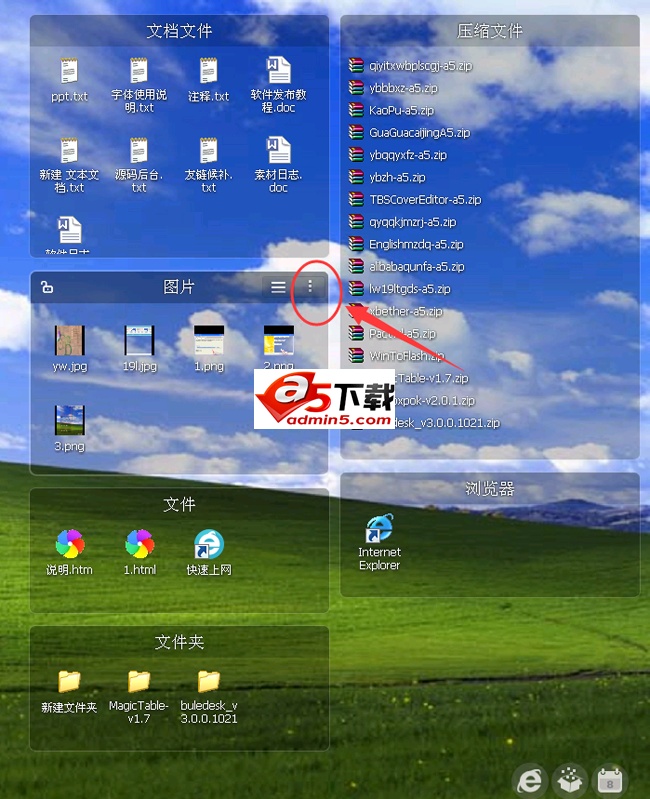Open MagicTable-v1.7 folder
This screenshot has height=799, width=650.
(x=139, y=681)
